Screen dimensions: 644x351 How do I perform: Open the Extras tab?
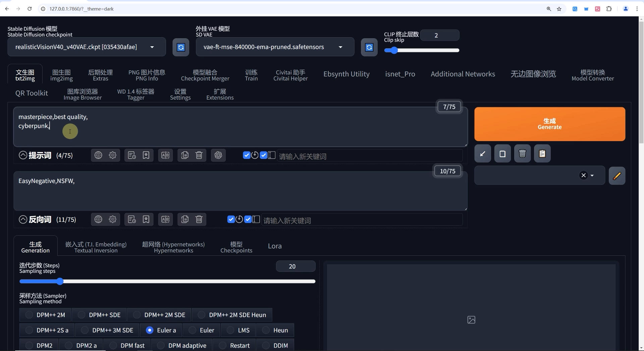(100, 75)
